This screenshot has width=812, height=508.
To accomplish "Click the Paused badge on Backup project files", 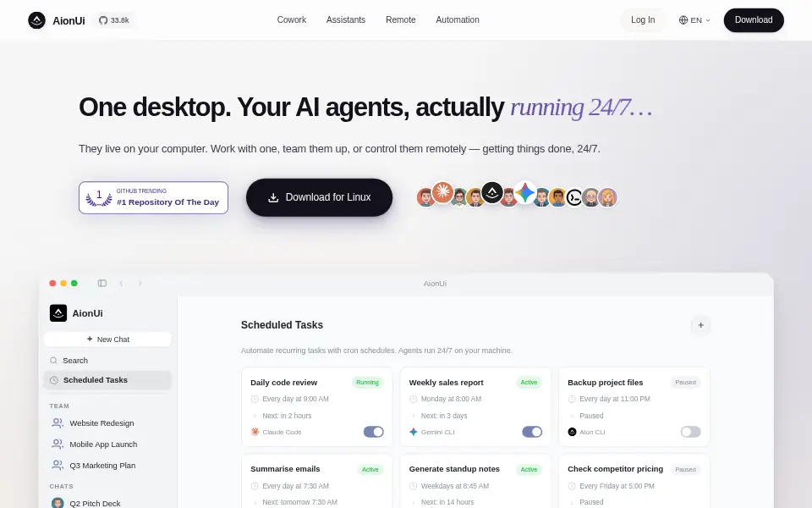I will tap(685, 383).
